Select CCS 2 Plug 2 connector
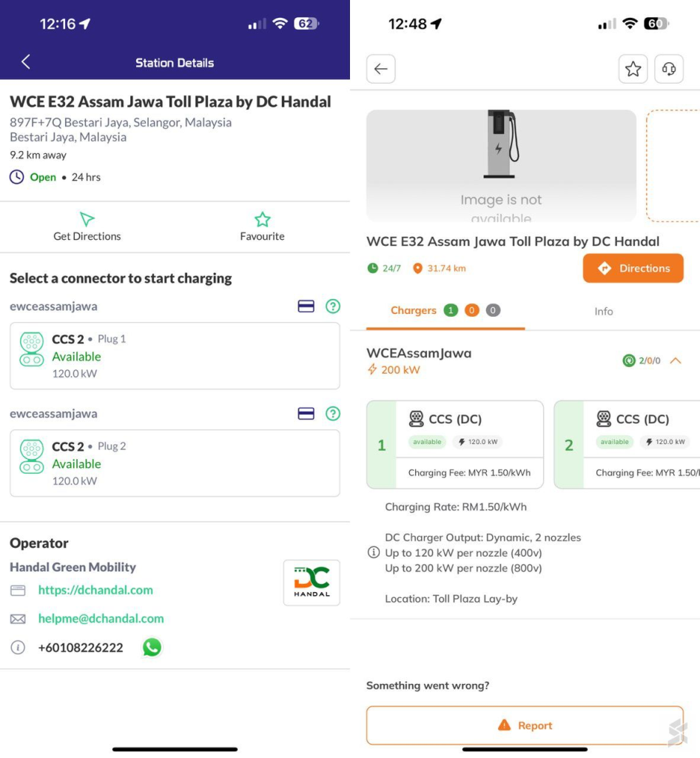Image resolution: width=700 pixels, height=758 pixels. (x=175, y=463)
